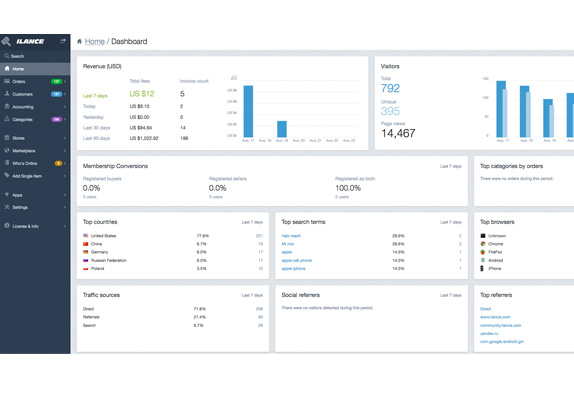Click the external link icon beside iLance logo

(x=63, y=41)
